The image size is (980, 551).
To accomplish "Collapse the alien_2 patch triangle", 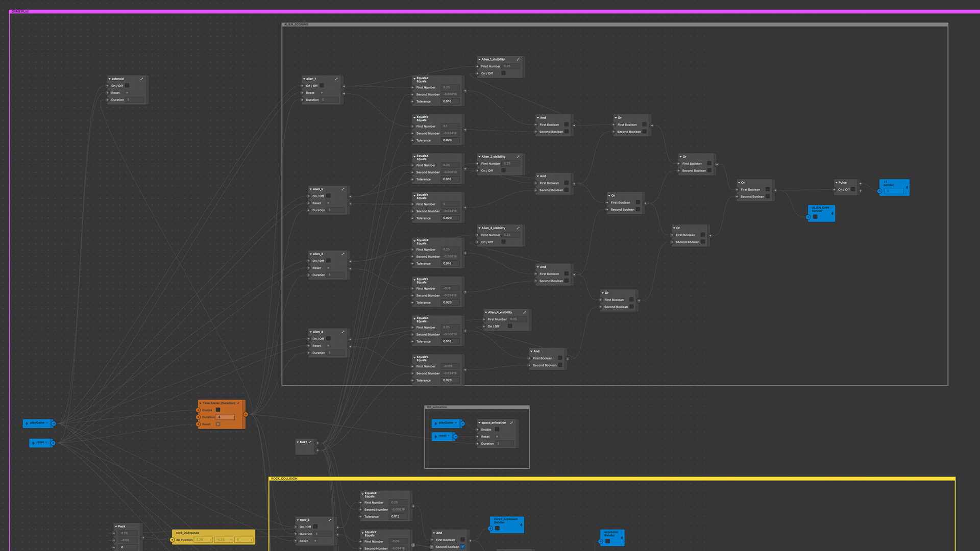I will [310, 189].
